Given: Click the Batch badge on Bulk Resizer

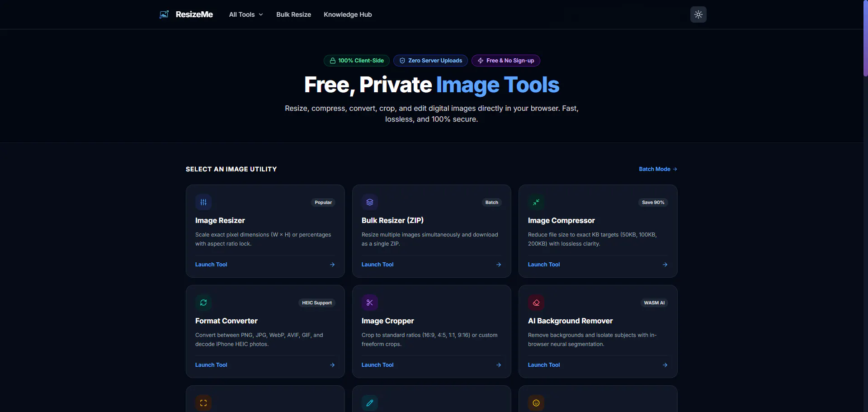Looking at the screenshot, I should (492, 203).
